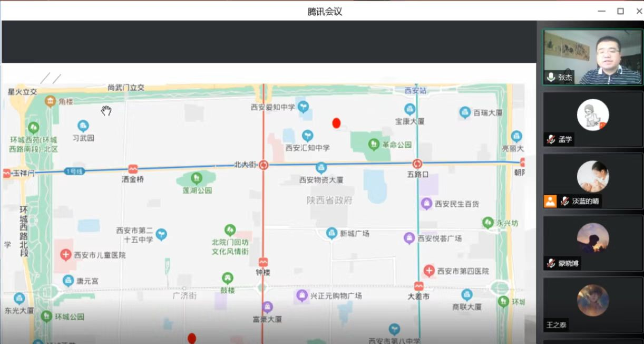The width and height of the screenshot is (644, 344).
Task: Select 张杰's video thumbnail
Action: click(592, 56)
